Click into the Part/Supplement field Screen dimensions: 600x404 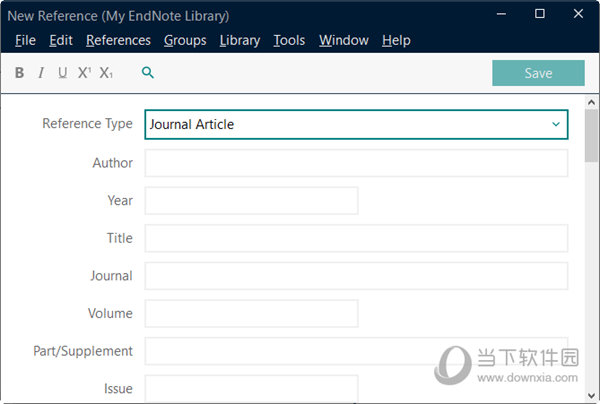click(x=356, y=351)
